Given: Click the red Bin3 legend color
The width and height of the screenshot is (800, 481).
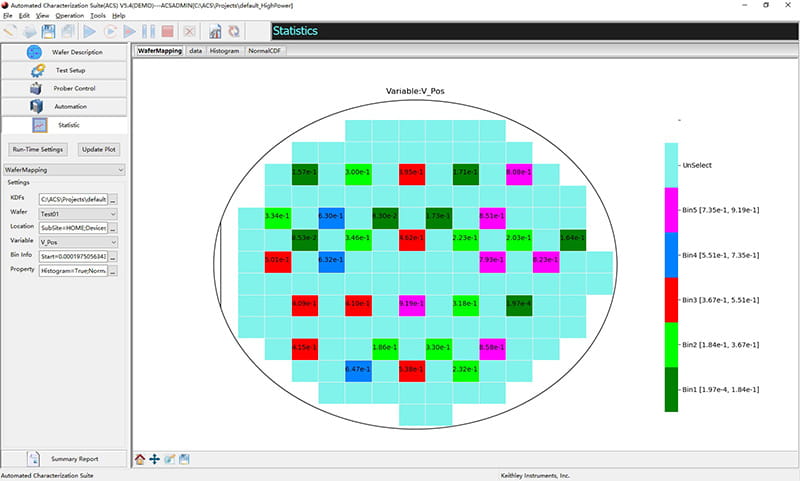Looking at the screenshot, I should (670, 298).
